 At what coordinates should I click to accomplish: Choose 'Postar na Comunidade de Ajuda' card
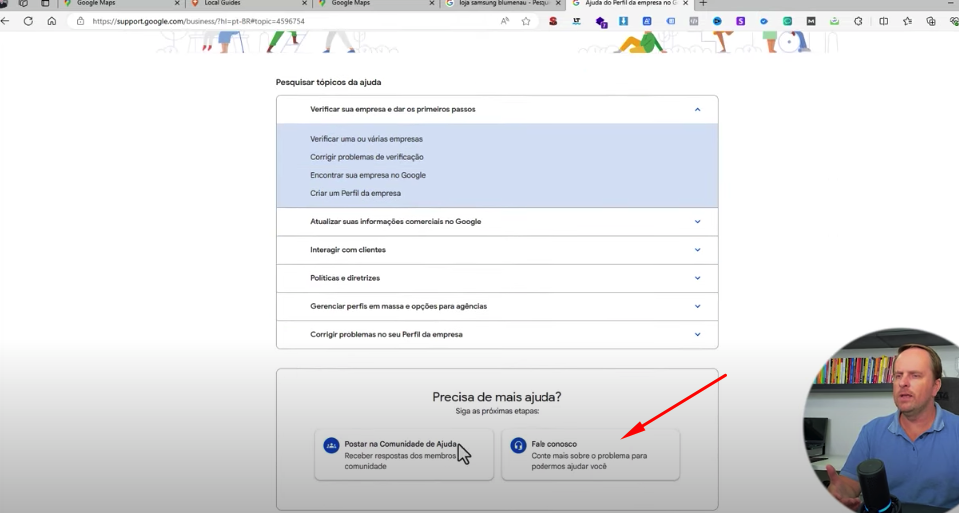(404, 454)
